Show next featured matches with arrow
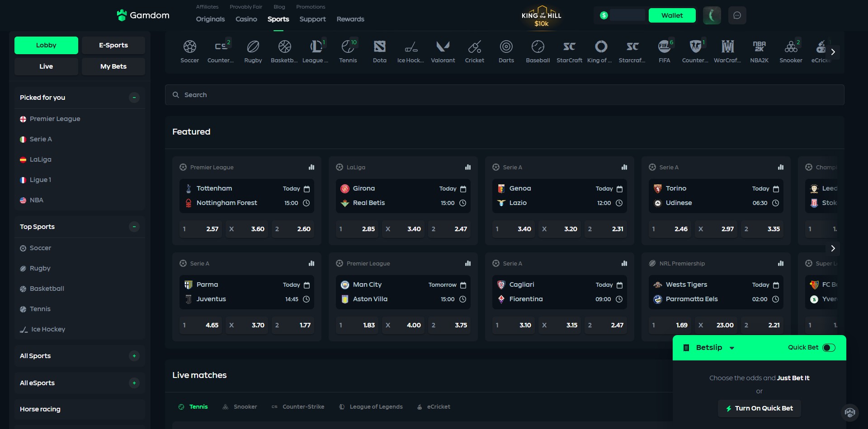Viewport: 868px width, 429px height. pos(833,248)
